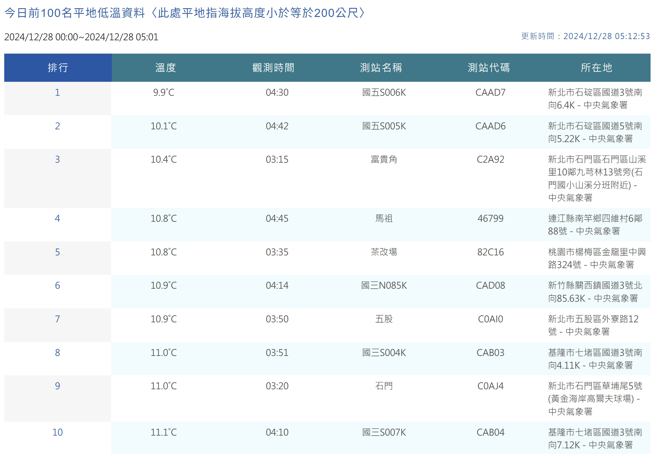
Task: Click the 茶改場 location in 桃園市楊梅區
Action: click(597, 258)
